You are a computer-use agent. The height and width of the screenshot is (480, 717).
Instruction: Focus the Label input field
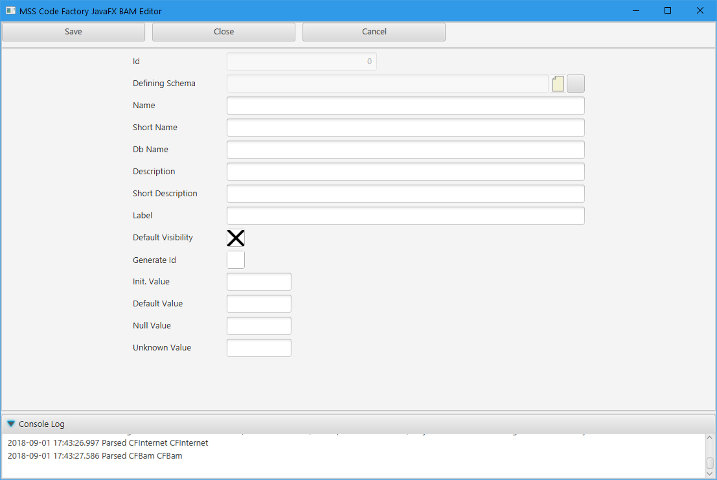point(405,216)
